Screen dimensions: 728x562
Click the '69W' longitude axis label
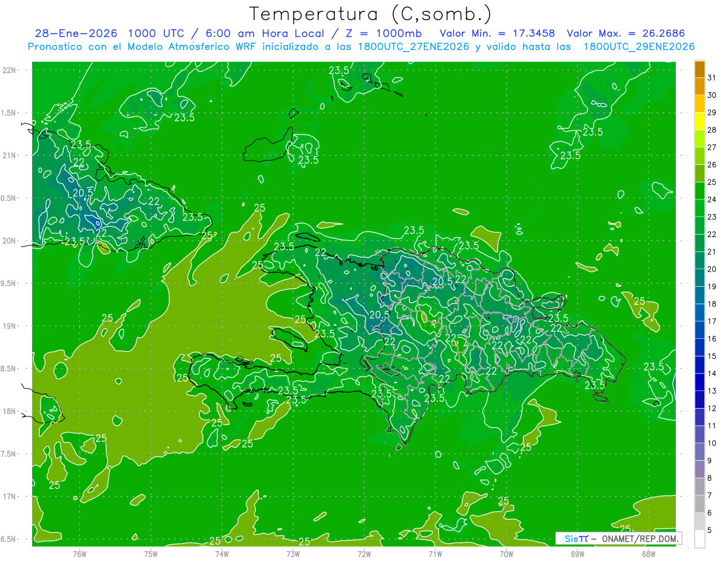pyautogui.click(x=578, y=554)
